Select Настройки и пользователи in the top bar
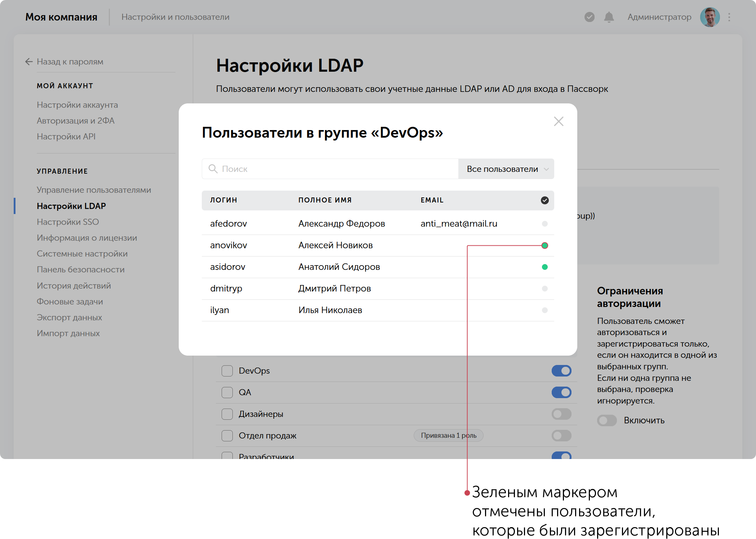Image resolution: width=756 pixels, height=539 pixels. [175, 17]
